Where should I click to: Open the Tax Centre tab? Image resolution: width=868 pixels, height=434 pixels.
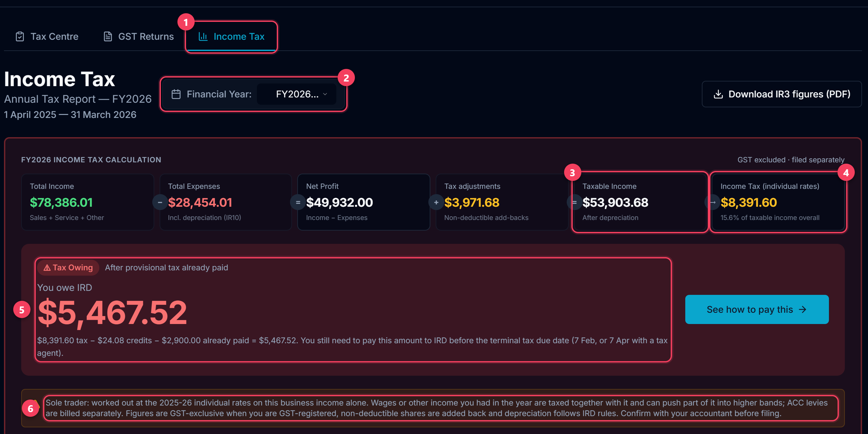tap(47, 36)
